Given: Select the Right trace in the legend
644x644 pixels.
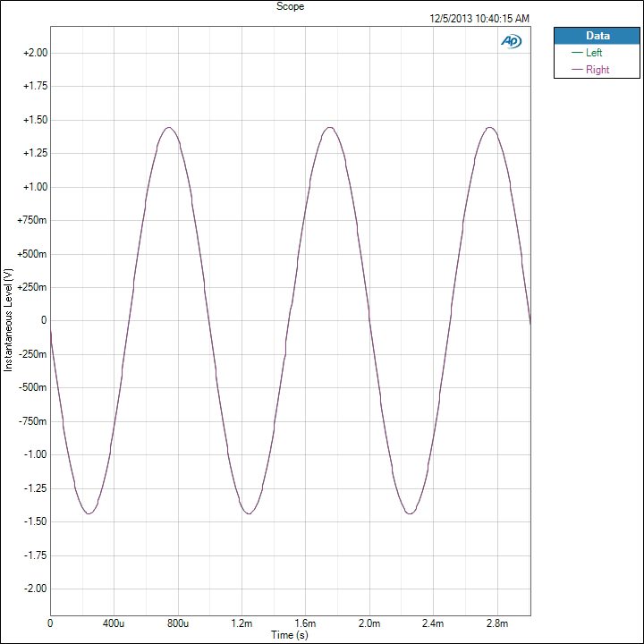Looking at the screenshot, I should 597,70.
